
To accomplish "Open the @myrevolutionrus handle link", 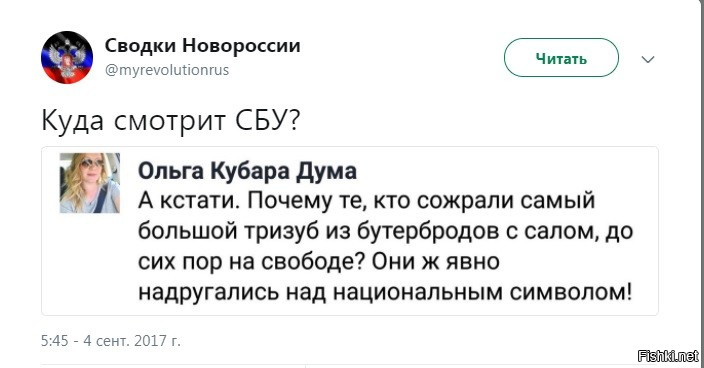I will pos(167,70).
